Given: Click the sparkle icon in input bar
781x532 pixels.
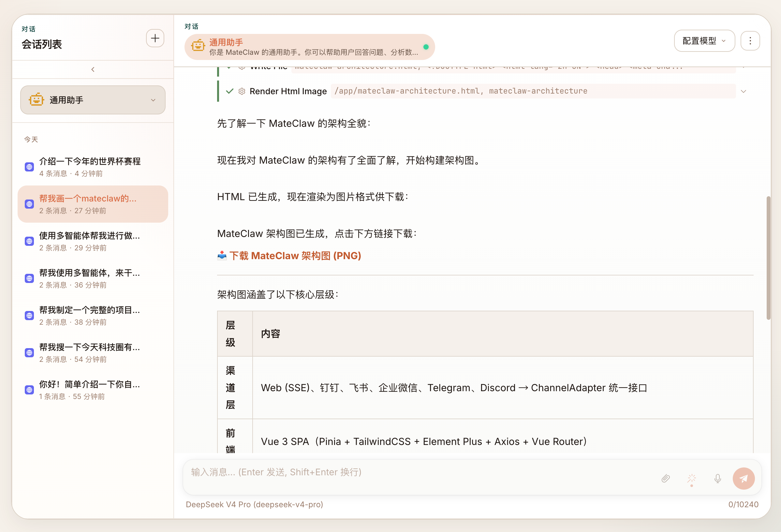Looking at the screenshot, I should (x=692, y=479).
